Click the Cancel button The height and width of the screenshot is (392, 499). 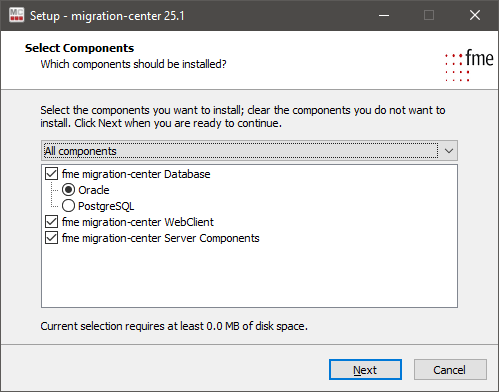pos(450,370)
